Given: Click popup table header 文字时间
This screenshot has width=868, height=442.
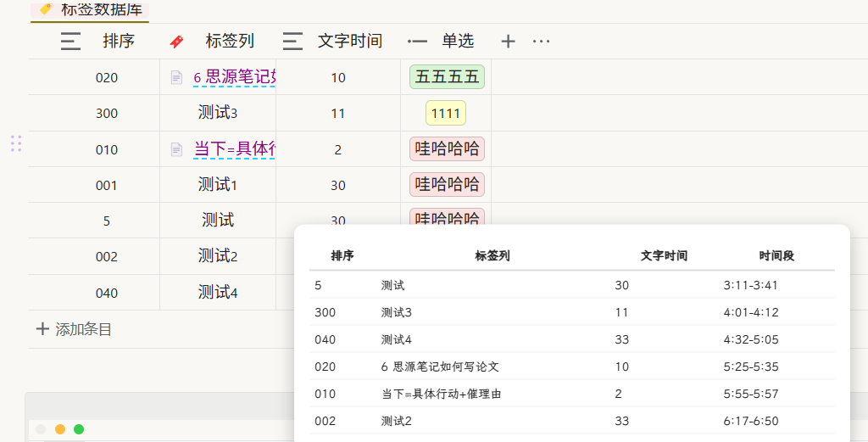Looking at the screenshot, I should click(x=664, y=255).
